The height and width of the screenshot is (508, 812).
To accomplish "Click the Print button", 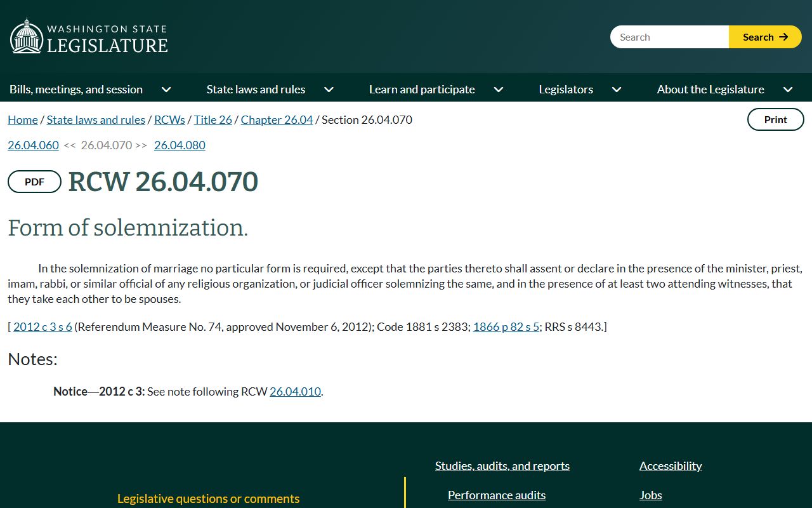I will 775,119.
